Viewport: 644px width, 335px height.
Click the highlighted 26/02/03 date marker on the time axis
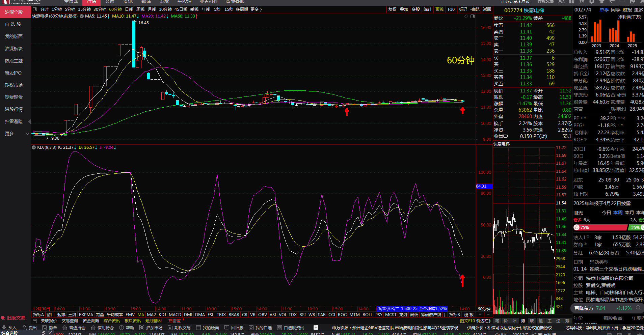(411, 309)
